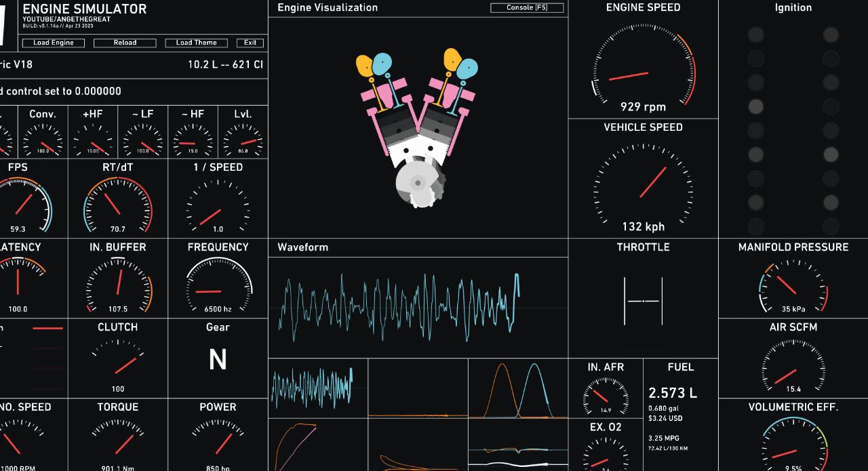Click the Load Engine button
The image size is (868, 471).
(x=53, y=43)
